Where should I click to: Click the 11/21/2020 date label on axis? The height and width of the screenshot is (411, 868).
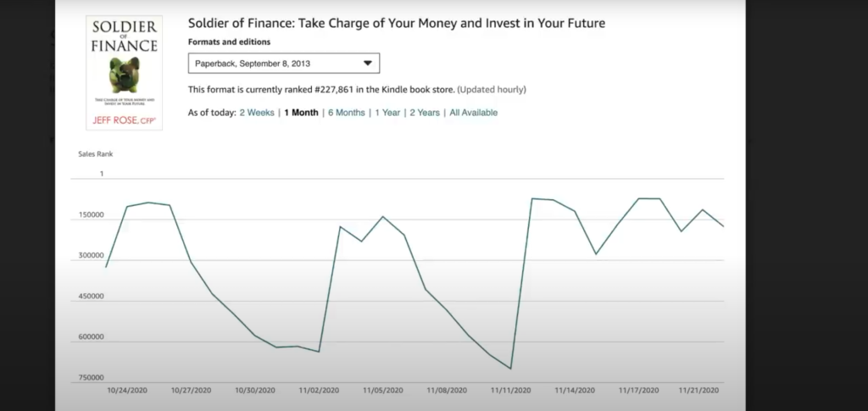pyautogui.click(x=699, y=391)
